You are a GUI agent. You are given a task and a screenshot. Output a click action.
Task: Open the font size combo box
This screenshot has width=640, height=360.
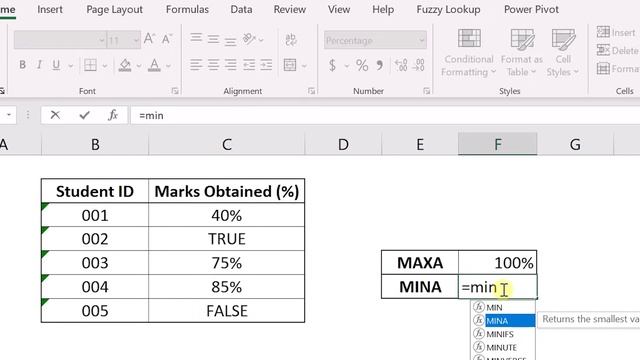click(x=123, y=40)
